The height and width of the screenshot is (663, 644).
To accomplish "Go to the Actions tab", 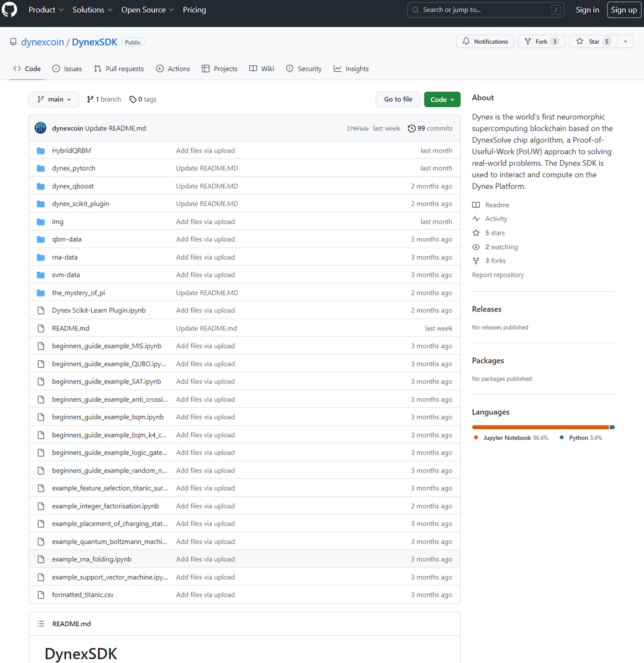I will click(x=173, y=69).
